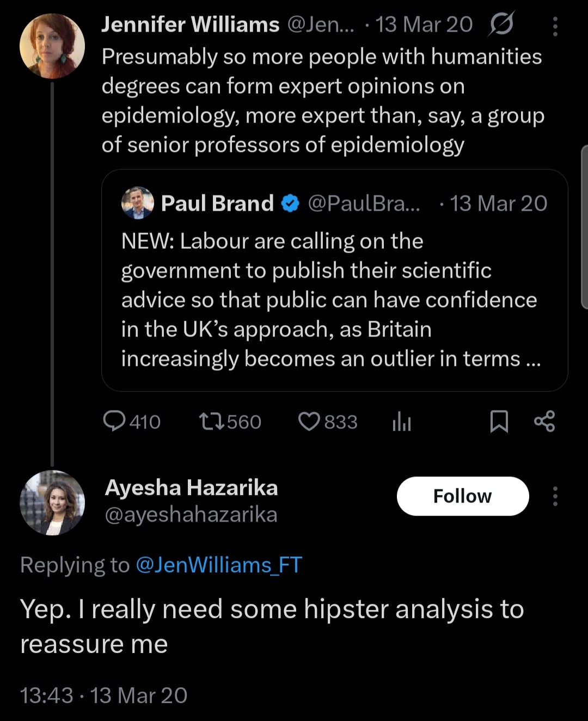The image size is (588, 721).
Task: Open Paul Brand's verified badge
Action: (x=290, y=204)
